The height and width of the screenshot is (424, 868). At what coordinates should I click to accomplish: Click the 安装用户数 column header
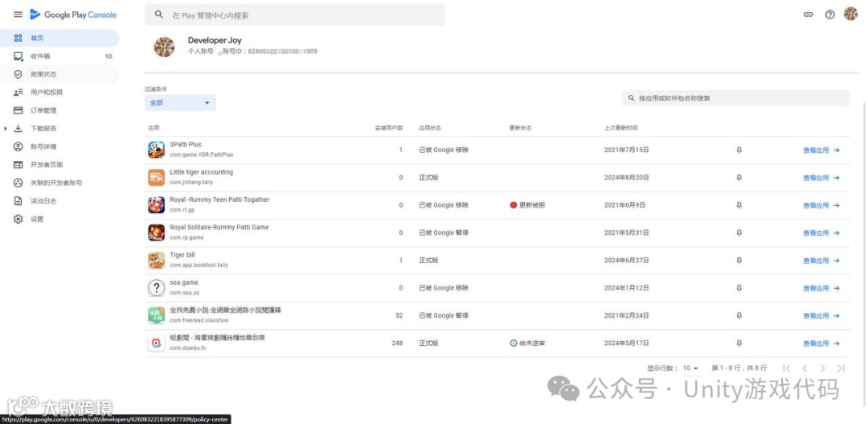pyautogui.click(x=389, y=128)
